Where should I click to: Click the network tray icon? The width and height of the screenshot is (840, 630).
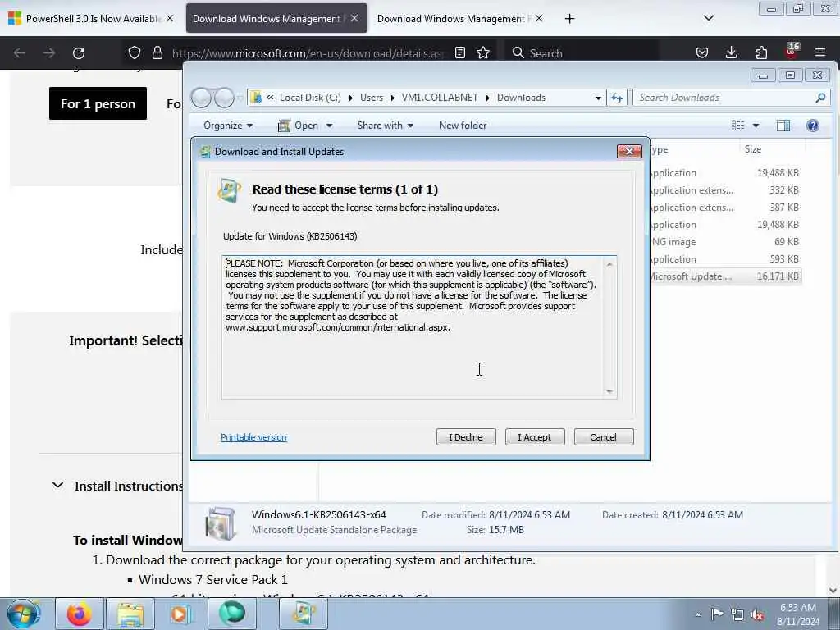tap(737, 615)
